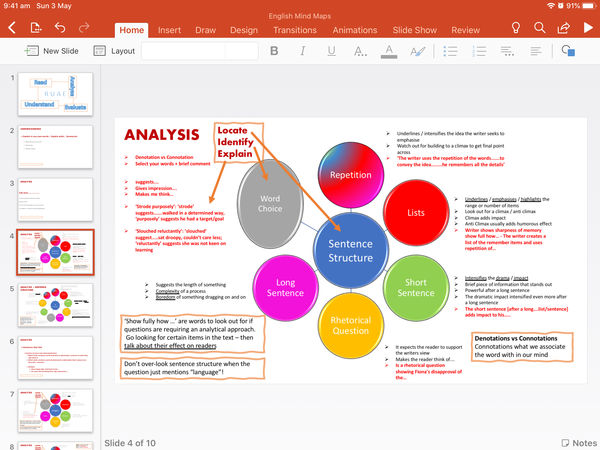
Task: Switch to the Review tab
Action: 465,30
